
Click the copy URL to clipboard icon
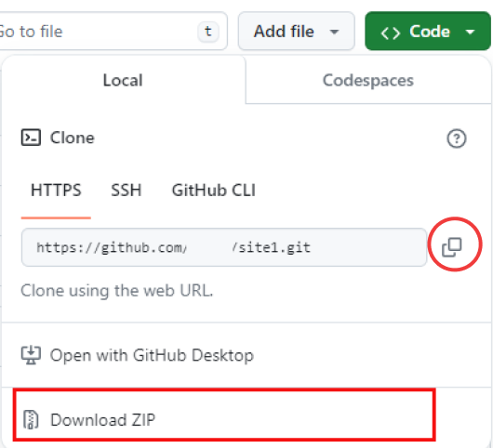[452, 247]
